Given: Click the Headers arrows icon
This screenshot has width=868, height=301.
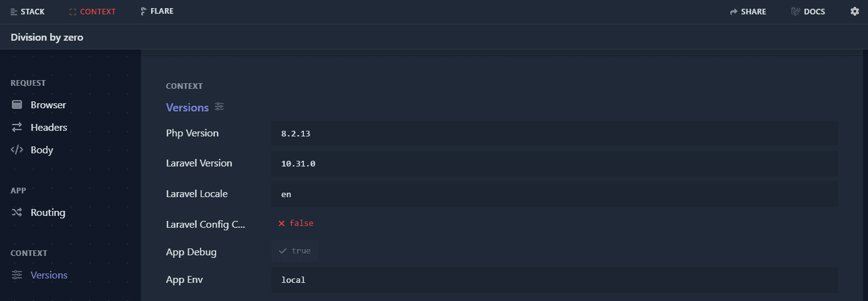Looking at the screenshot, I should click(x=17, y=128).
